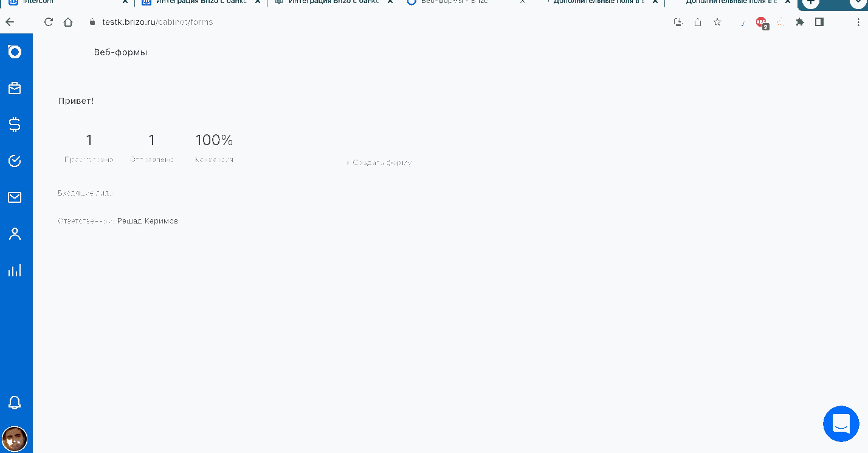Create a new form with Создать форму
868x453 pixels.
point(379,163)
